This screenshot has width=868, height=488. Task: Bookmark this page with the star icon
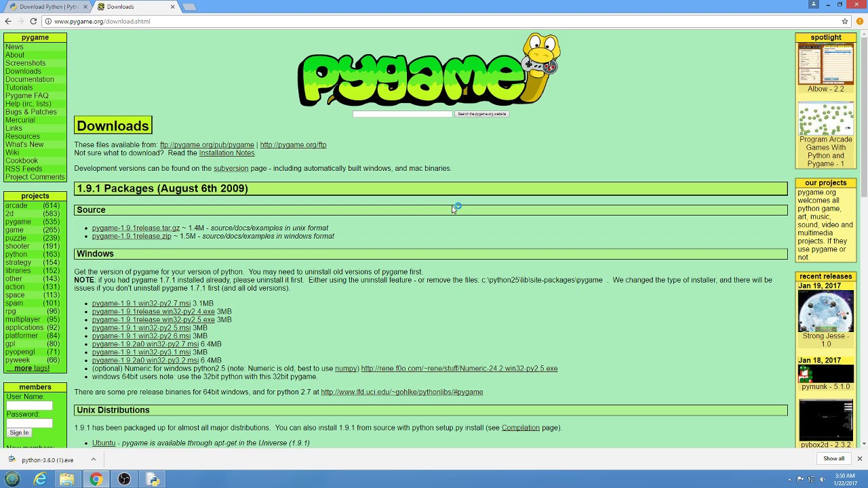(845, 21)
